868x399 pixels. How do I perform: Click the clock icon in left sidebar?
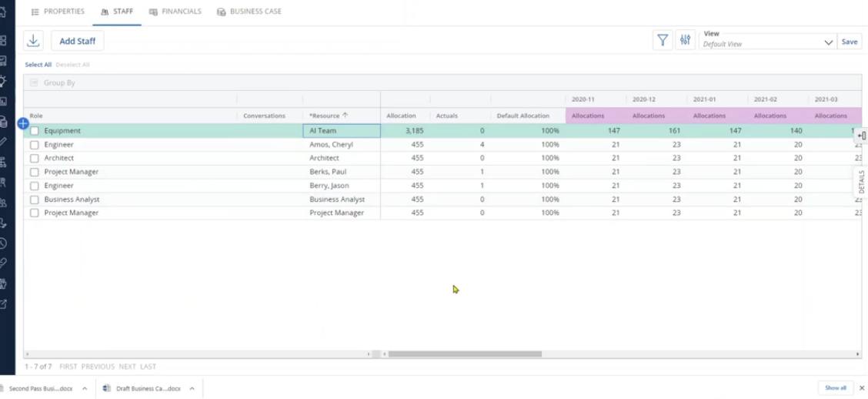click(x=4, y=243)
